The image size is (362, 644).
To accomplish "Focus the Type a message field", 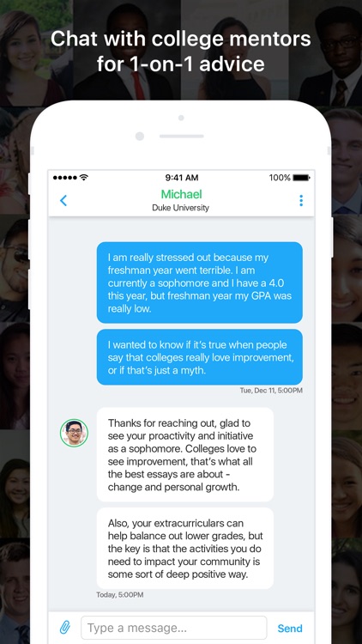I will point(173,628).
